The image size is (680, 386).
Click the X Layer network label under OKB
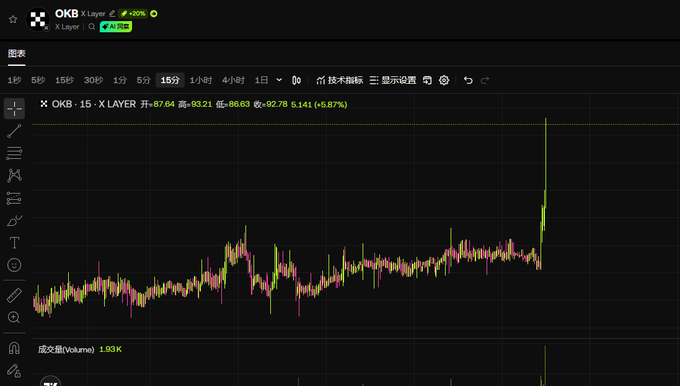pos(67,26)
